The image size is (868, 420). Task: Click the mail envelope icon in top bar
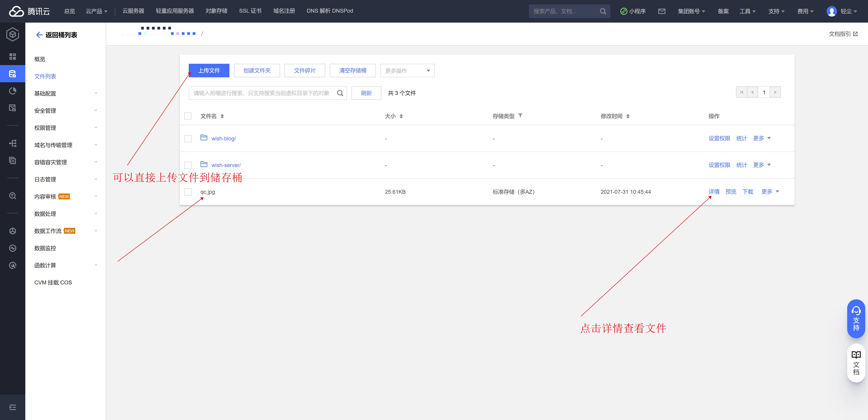[661, 11]
